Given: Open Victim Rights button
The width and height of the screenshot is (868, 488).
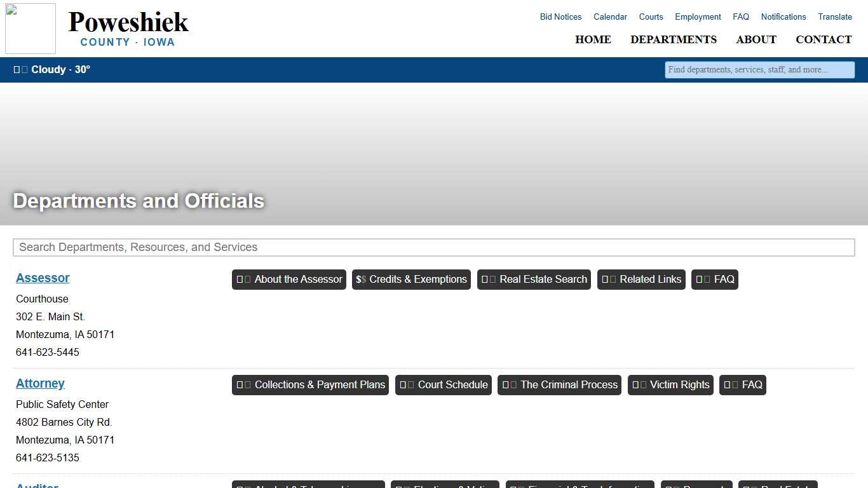Looking at the screenshot, I should coord(670,385).
